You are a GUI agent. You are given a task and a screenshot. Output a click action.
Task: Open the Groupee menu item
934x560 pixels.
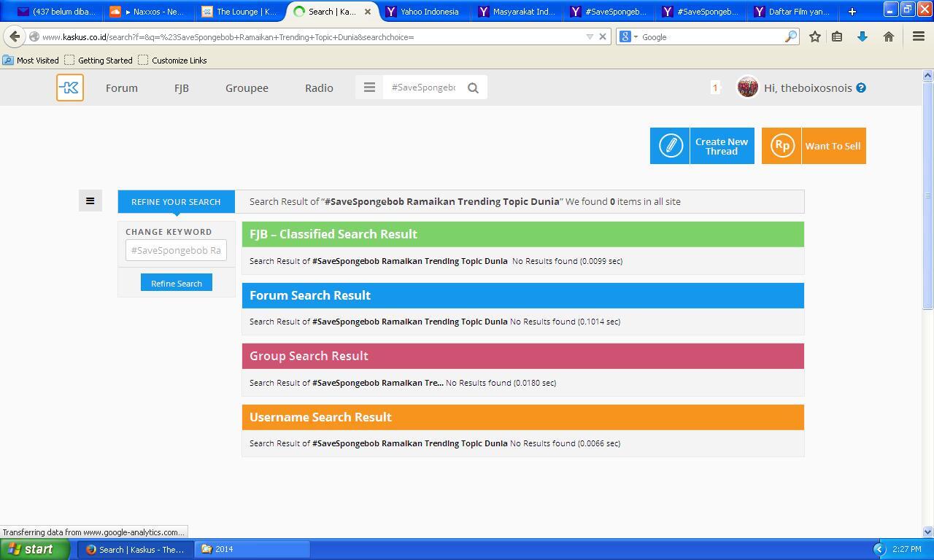click(247, 87)
